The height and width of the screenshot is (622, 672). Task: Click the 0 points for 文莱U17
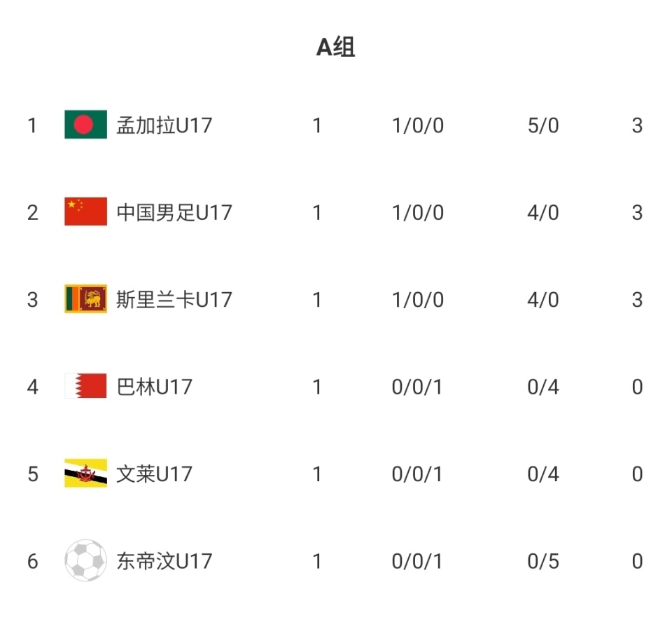637,474
